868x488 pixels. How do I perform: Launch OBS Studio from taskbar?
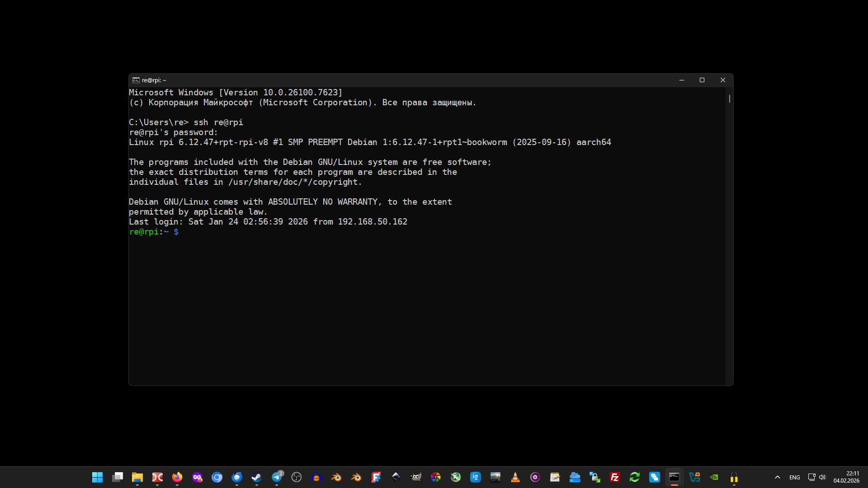coord(297,477)
